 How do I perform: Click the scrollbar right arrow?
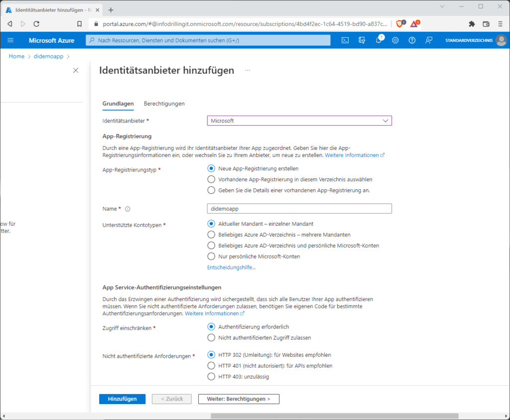coord(507,416)
